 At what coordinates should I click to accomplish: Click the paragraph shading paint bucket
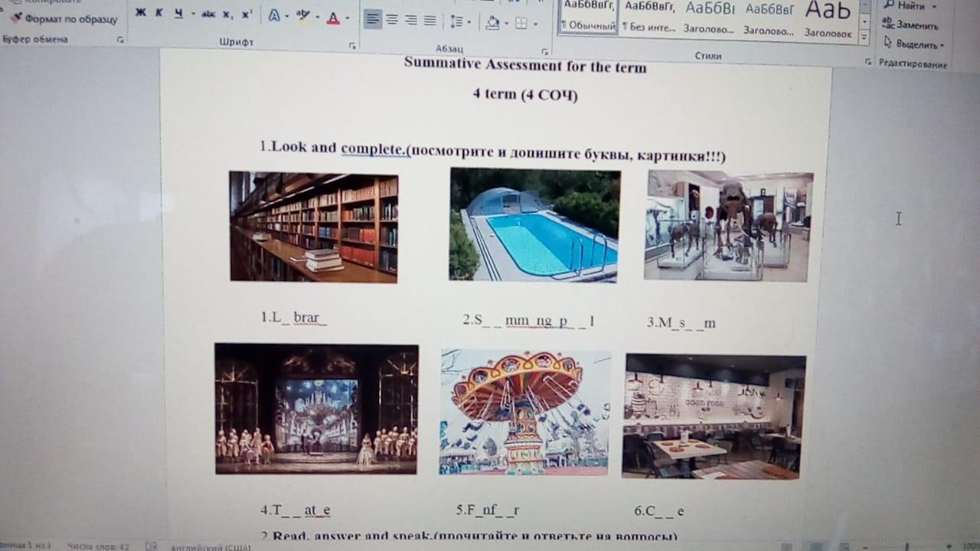492,23
